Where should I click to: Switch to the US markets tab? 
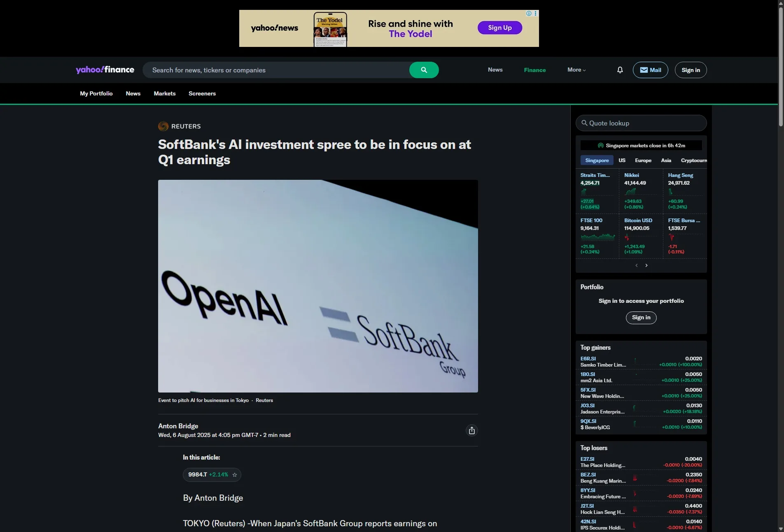[622, 160]
